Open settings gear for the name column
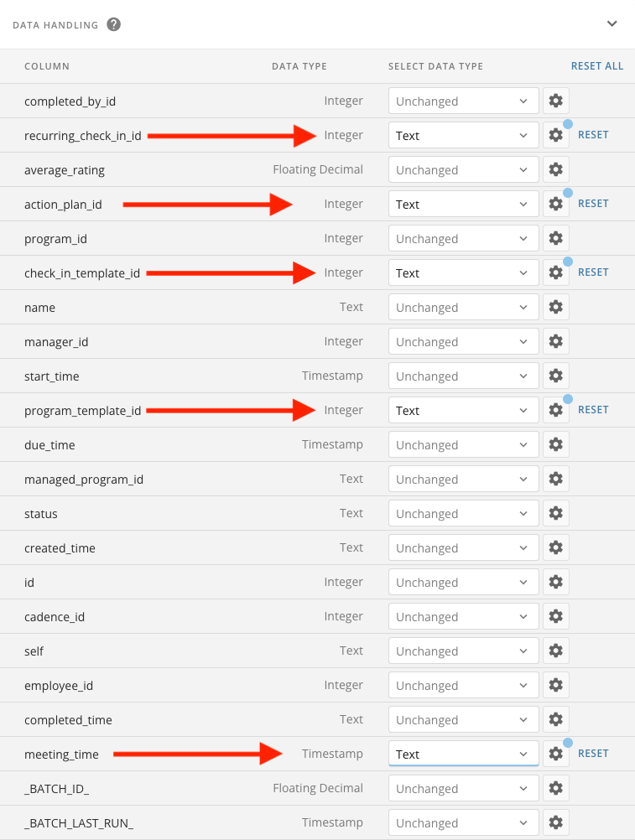 [x=555, y=308]
